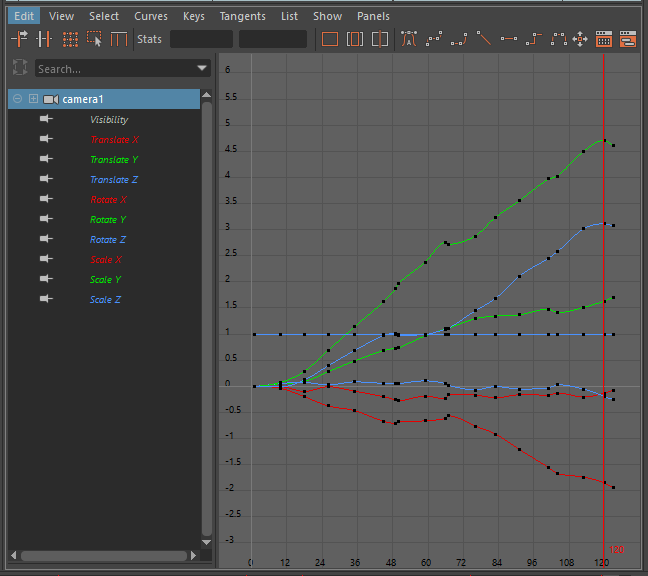
Task: Expand camera1 with the plus box
Action: point(33,99)
